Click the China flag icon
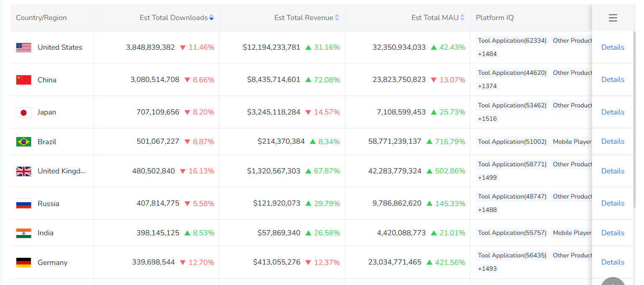644x285 pixels. click(24, 80)
